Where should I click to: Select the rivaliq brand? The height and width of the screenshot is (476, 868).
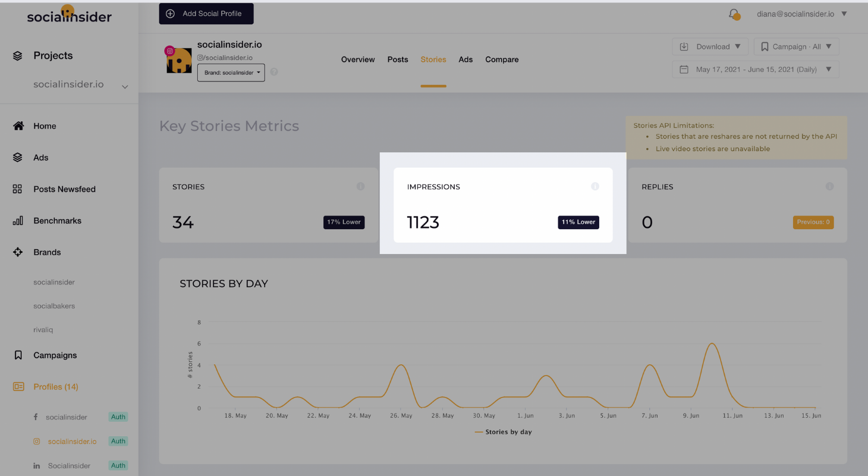(43, 330)
